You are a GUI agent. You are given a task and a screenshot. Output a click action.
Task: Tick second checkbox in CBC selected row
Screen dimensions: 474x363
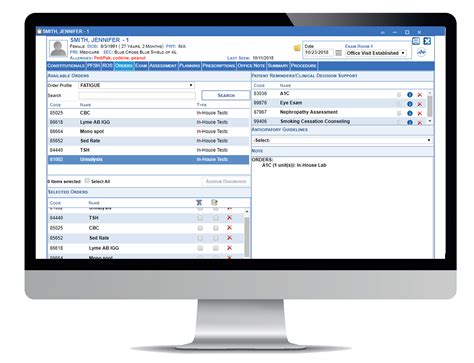click(216, 228)
